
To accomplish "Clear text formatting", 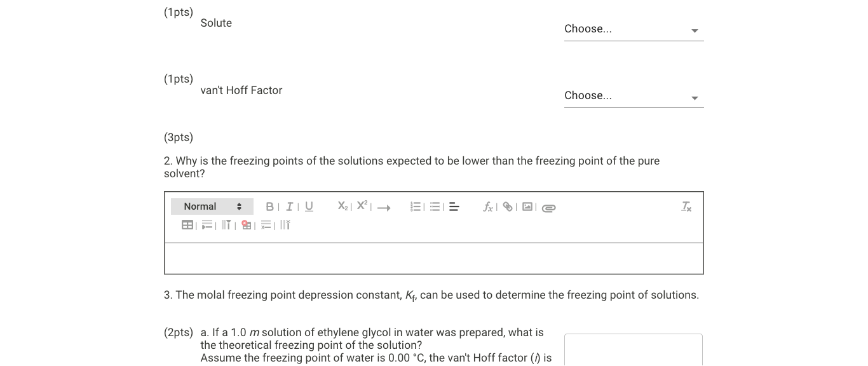I will click(686, 207).
